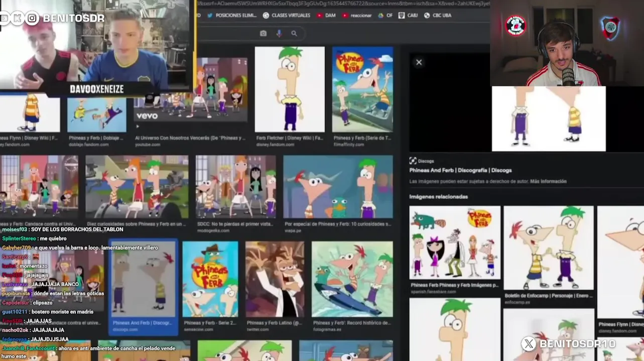Screen dimensions: 644x361
Task: Open CBC UBA bookmark
Action: pyautogui.click(x=438, y=16)
